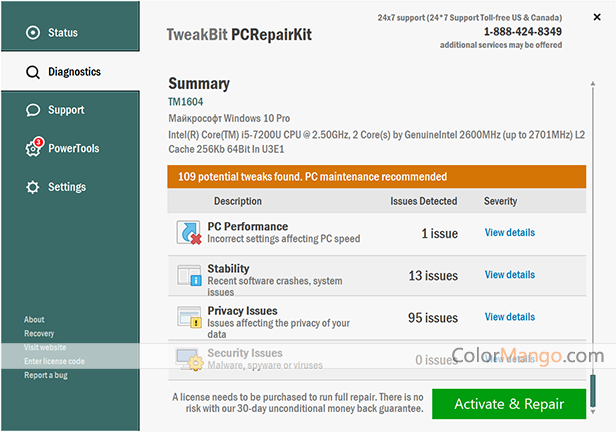
Task: Click the Privacy Issues row title
Action: click(242, 311)
